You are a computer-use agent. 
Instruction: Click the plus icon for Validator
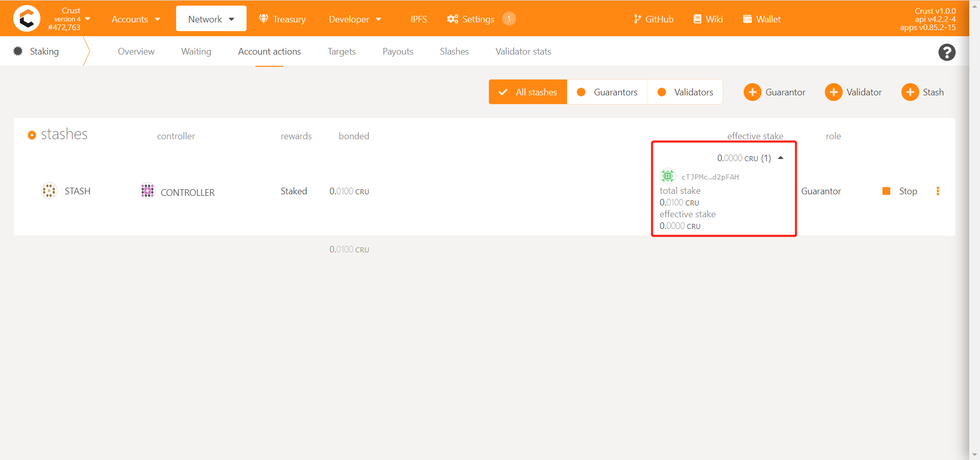point(834,92)
